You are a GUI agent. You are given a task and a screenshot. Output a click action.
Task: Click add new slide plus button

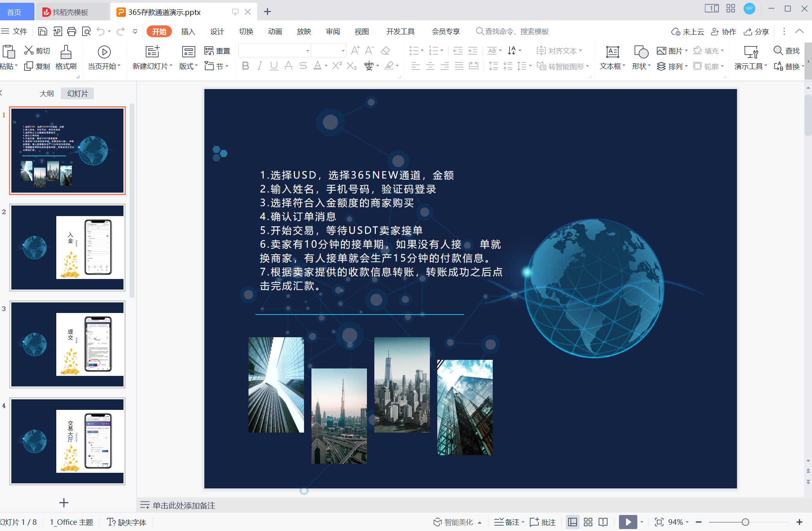(64, 502)
